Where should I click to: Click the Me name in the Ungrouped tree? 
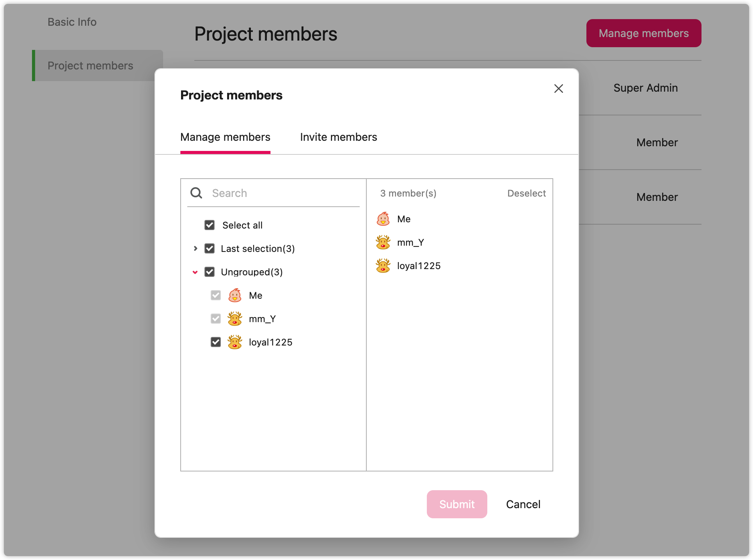(256, 296)
